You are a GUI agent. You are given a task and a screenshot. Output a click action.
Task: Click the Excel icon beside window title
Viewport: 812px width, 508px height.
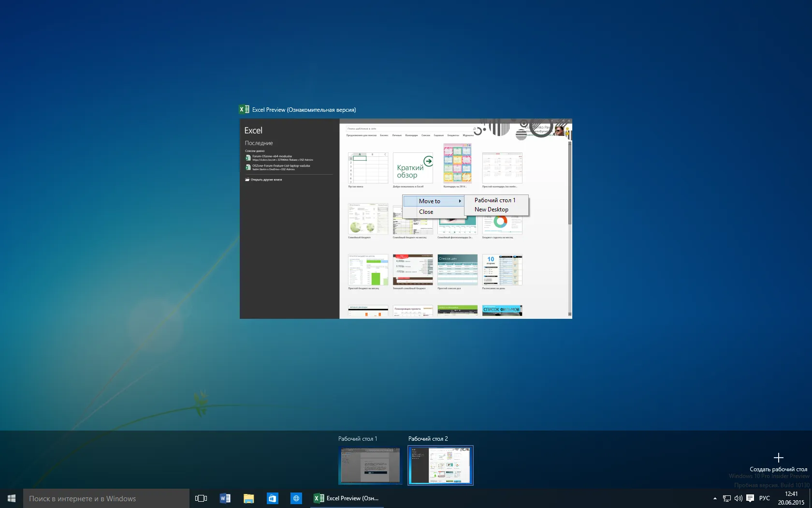point(245,110)
